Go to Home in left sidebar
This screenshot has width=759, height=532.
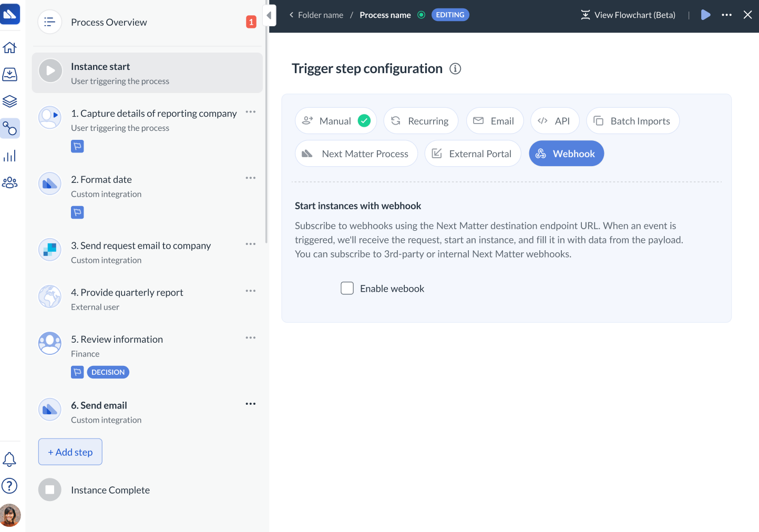tap(9, 47)
